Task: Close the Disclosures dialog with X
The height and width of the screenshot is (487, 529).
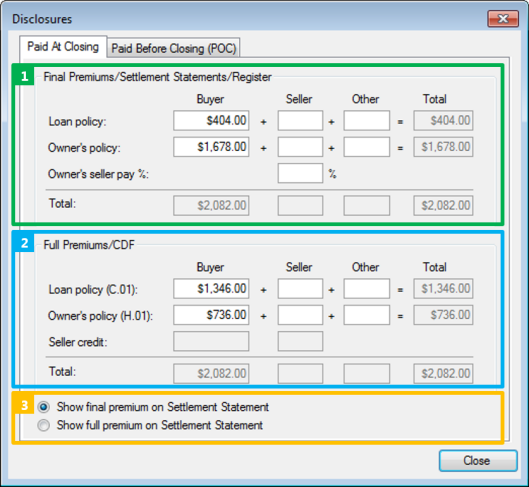Action: [x=503, y=19]
